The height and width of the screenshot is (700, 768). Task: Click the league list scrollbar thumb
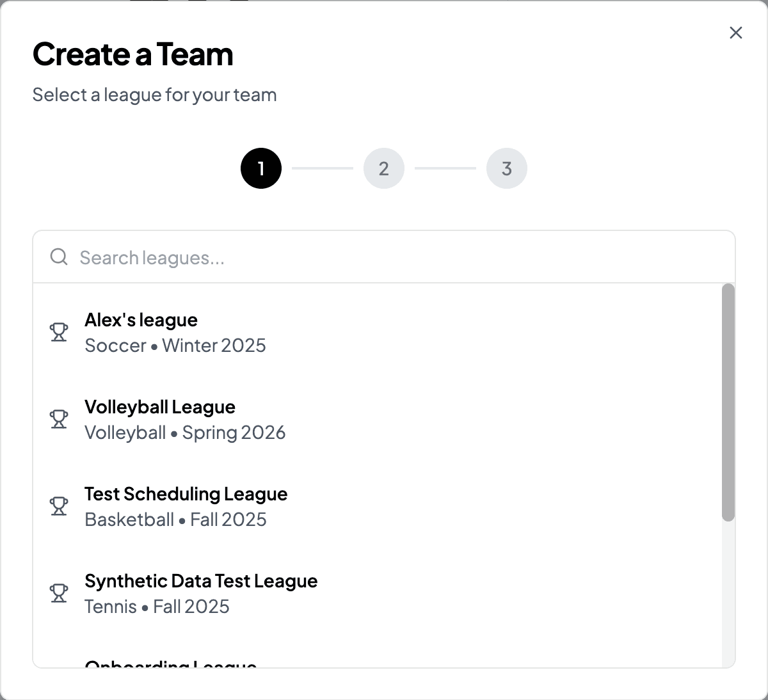click(x=728, y=402)
